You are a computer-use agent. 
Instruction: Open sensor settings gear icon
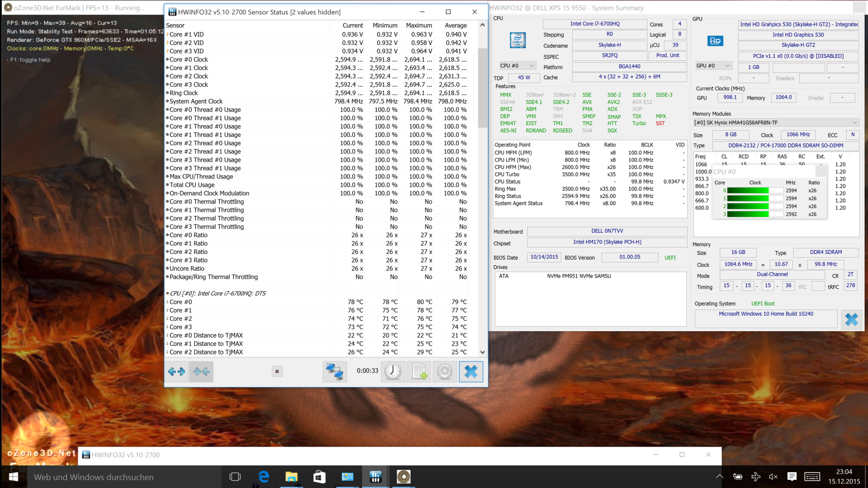444,371
